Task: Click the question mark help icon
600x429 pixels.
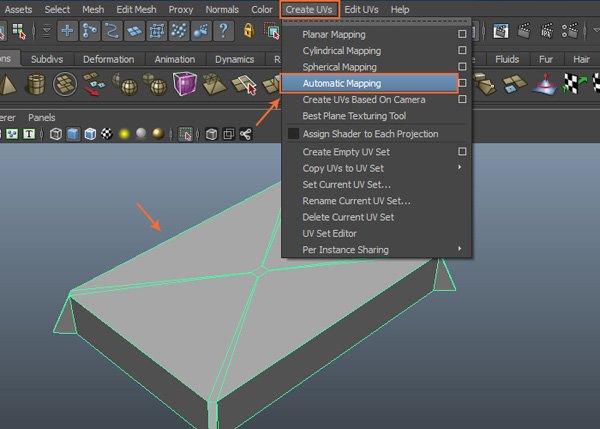Action: (223, 31)
